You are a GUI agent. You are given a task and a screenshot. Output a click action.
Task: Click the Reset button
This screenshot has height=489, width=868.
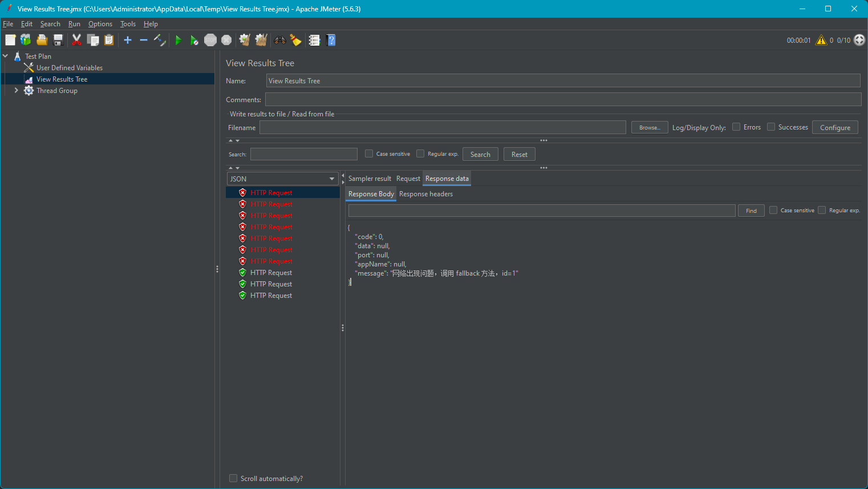[x=520, y=154]
